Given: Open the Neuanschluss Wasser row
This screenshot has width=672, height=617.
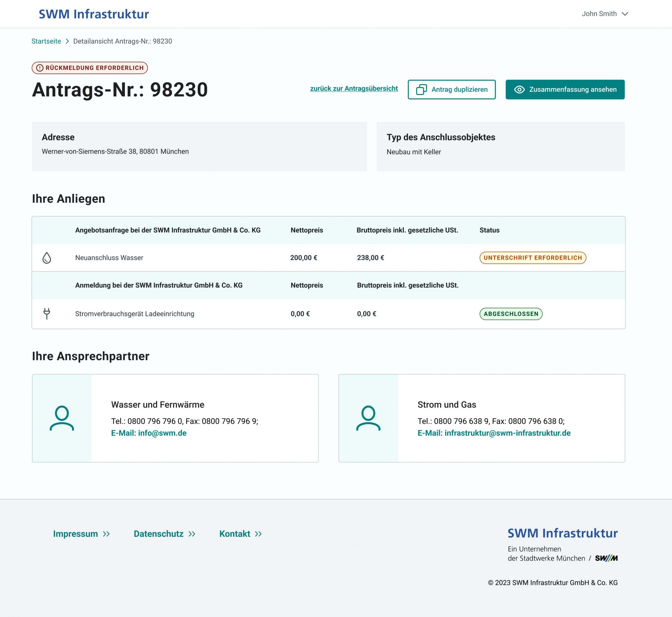Looking at the screenshot, I should tap(328, 258).
